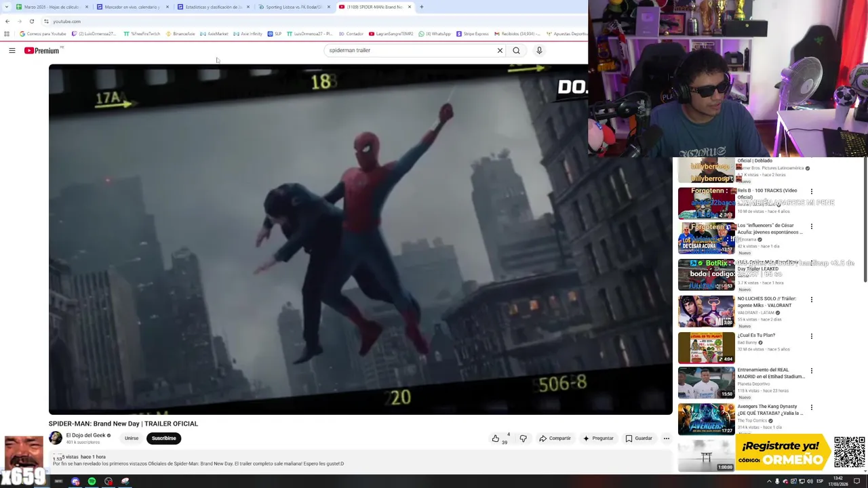Go to the YouTube Premium home logo
Image resolution: width=868 pixels, height=488 pixels.
pos(42,51)
